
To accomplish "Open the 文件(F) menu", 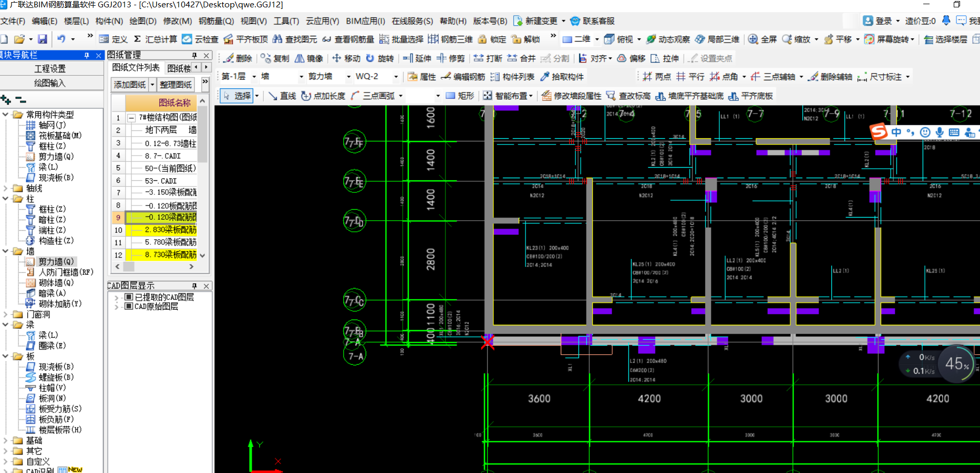I will pos(13,21).
